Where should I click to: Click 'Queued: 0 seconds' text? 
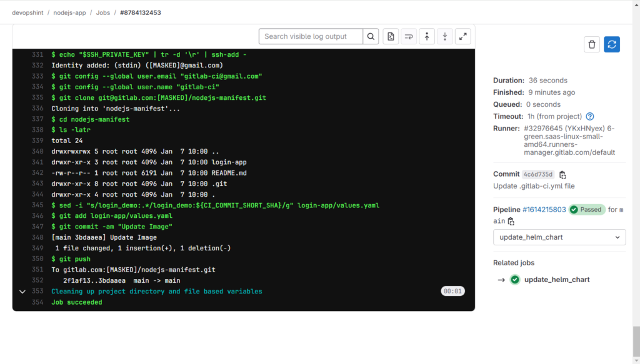527,104
